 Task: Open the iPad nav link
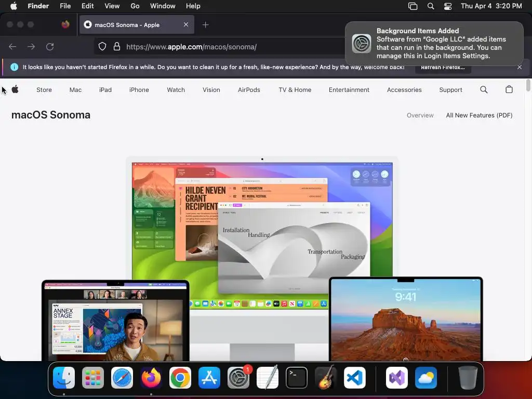[105, 90]
